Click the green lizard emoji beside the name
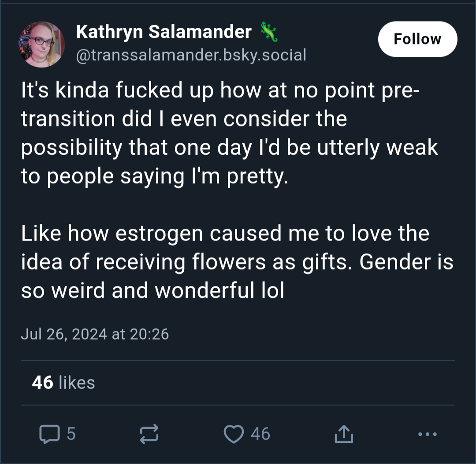 point(269,32)
